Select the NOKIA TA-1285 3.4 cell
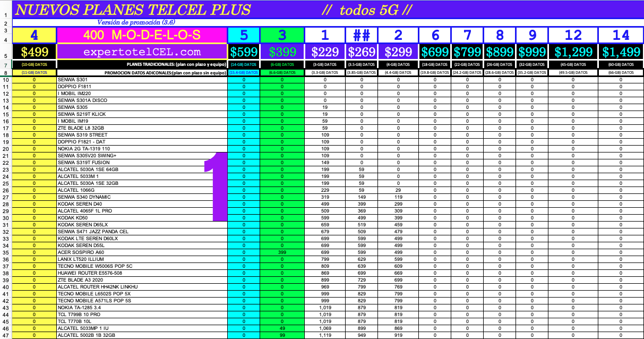The width and height of the screenshot is (644, 339). click(x=142, y=308)
